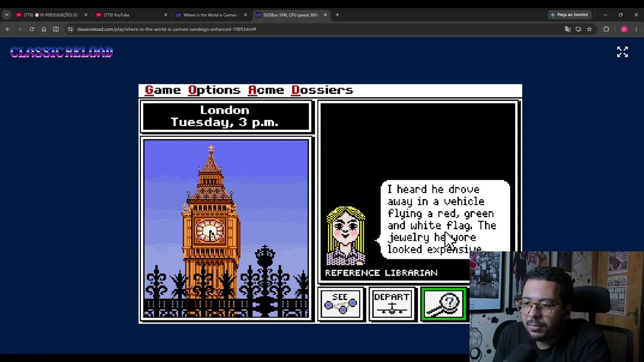This screenshot has height=362, width=644.
Task: Open a new browser tab
Action: coord(337,15)
